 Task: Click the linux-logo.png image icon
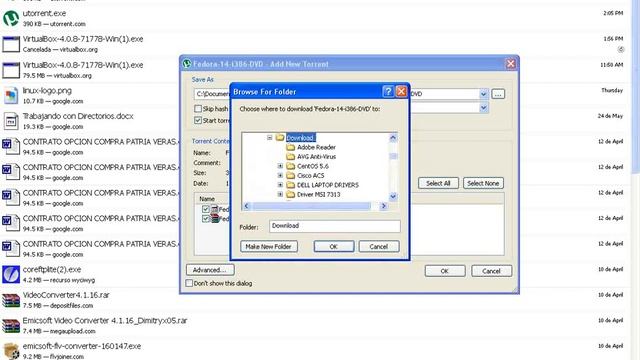click(x=11, y=96)
